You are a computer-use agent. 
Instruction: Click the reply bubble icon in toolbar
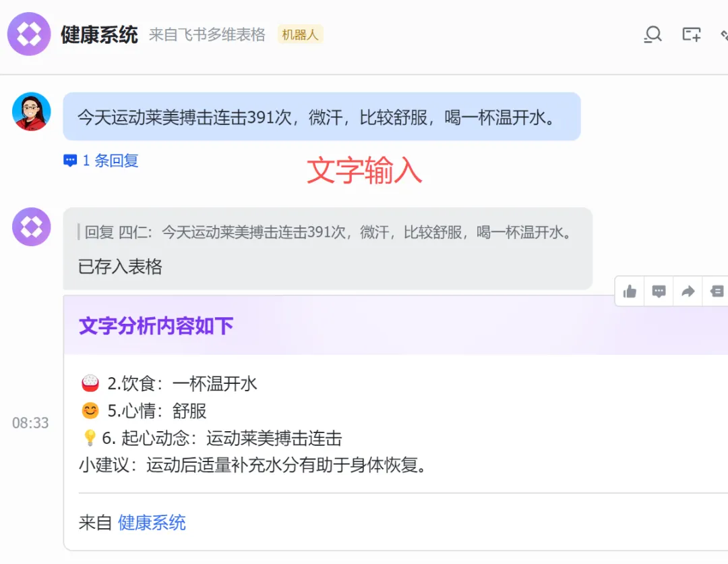tap(659, 291)
